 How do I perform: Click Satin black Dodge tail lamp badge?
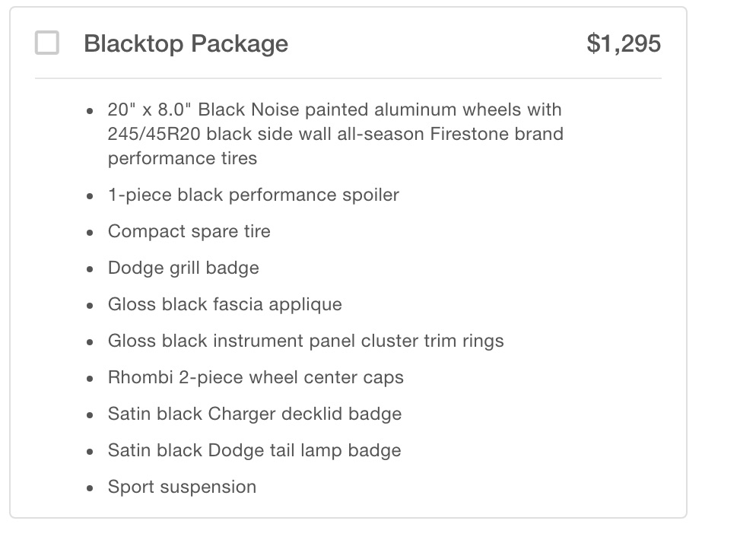[254, 450]
